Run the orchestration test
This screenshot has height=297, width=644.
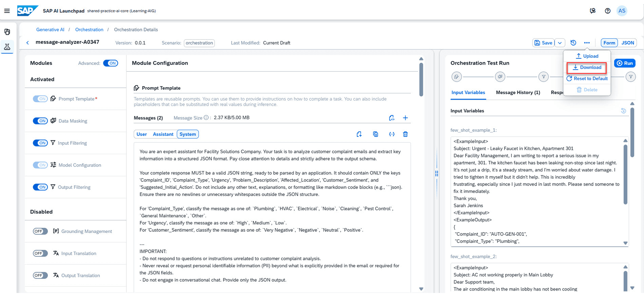(625, 63)
